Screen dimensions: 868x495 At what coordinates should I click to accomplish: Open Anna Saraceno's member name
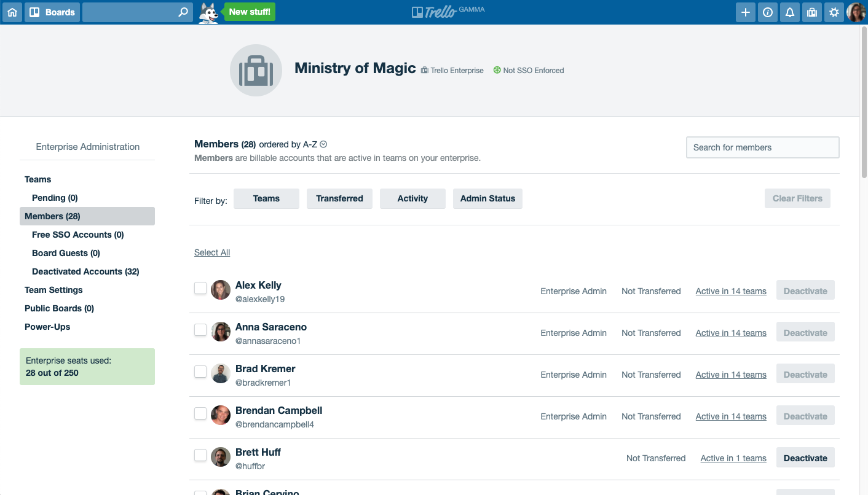(271, 327)
